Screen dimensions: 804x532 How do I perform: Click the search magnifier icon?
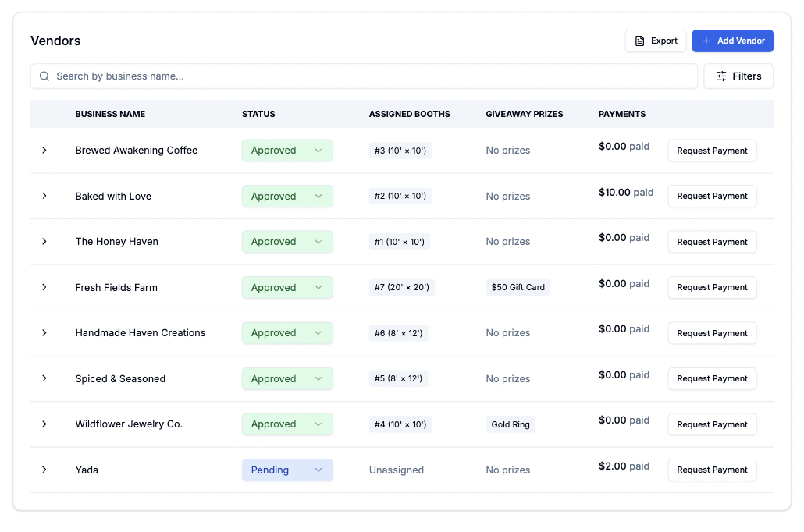pos(44,76)
